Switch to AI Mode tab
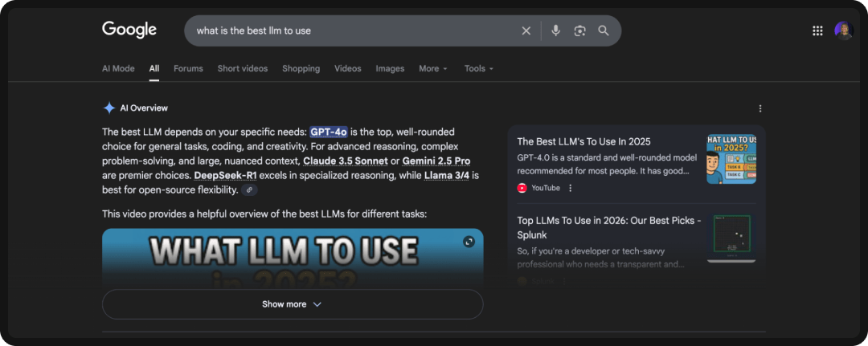The image size is (868, 346). coord(118,68)
